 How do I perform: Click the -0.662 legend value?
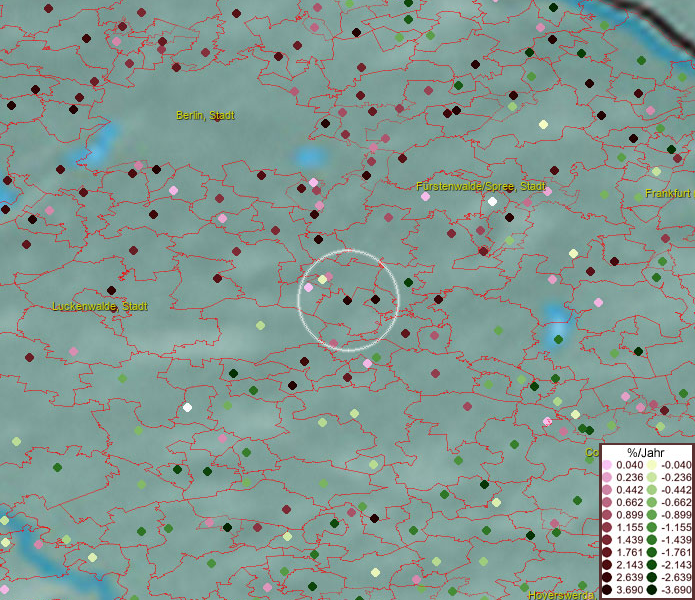pos(676,503)
